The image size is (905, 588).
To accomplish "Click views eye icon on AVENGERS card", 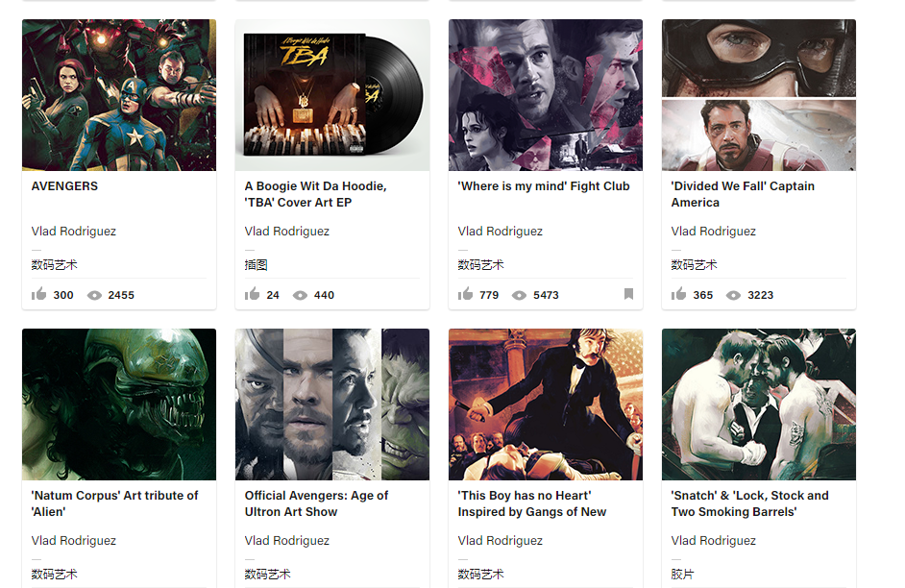I will 94,295.
